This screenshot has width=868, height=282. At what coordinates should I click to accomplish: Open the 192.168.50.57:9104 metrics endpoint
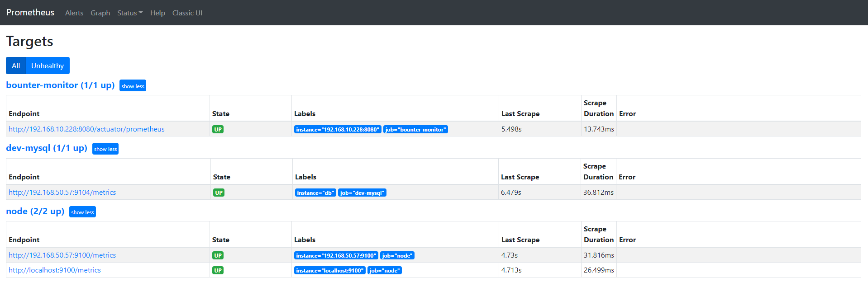[62, 193]
